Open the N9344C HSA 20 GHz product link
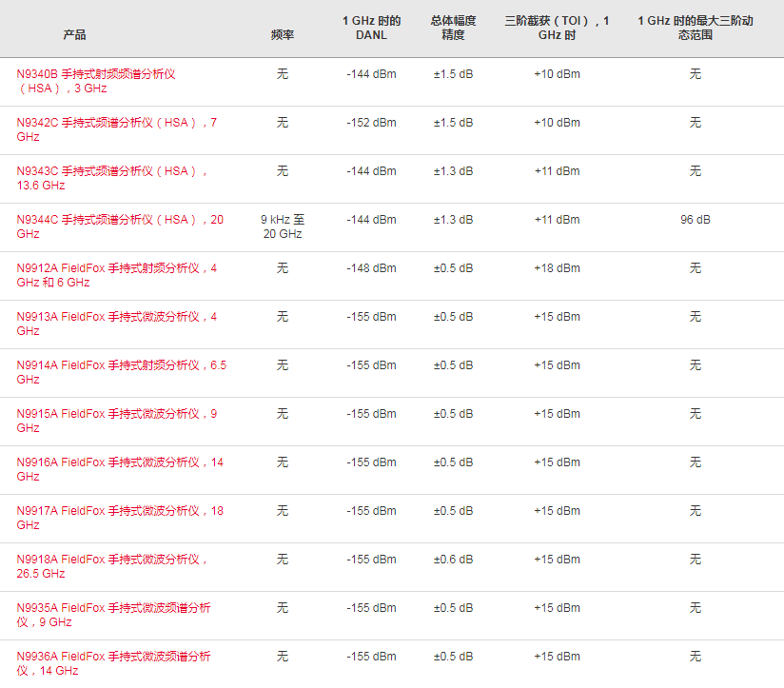Viewport: 784px width, 688px height. [x=120, y=226]
